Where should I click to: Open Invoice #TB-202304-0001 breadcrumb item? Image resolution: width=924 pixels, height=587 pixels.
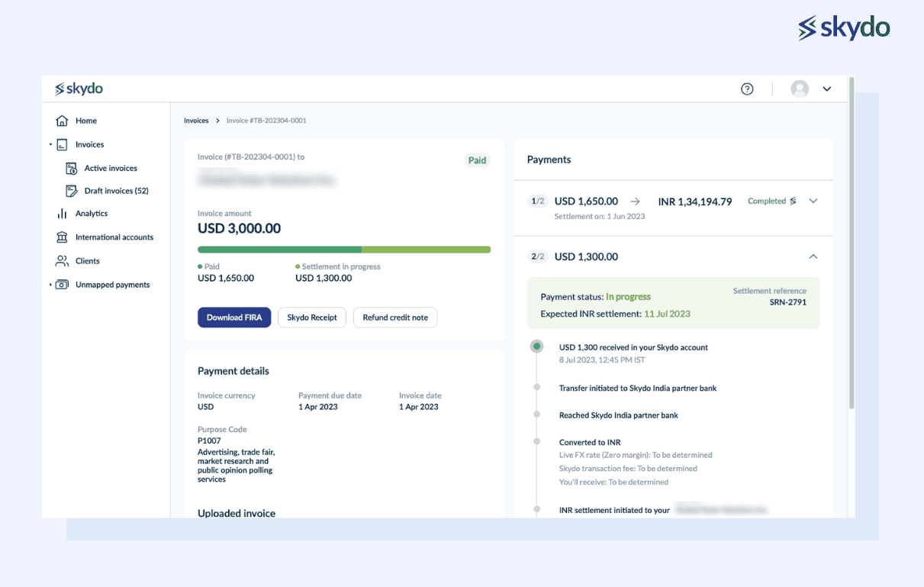265,120
